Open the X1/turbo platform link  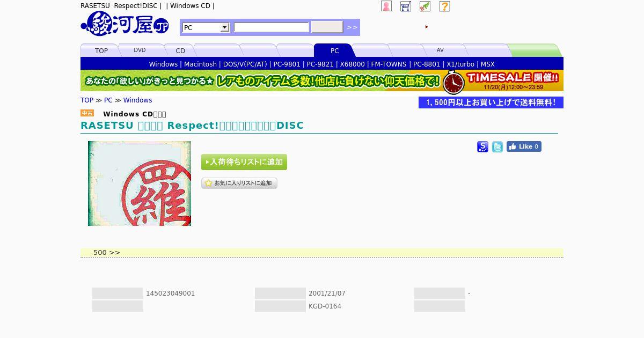coord(460,64)
